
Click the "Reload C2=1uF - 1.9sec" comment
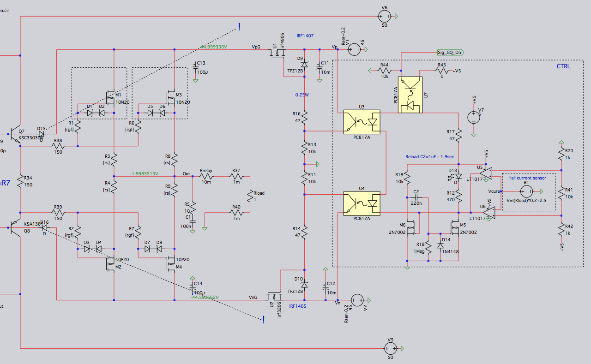[429, 157]
